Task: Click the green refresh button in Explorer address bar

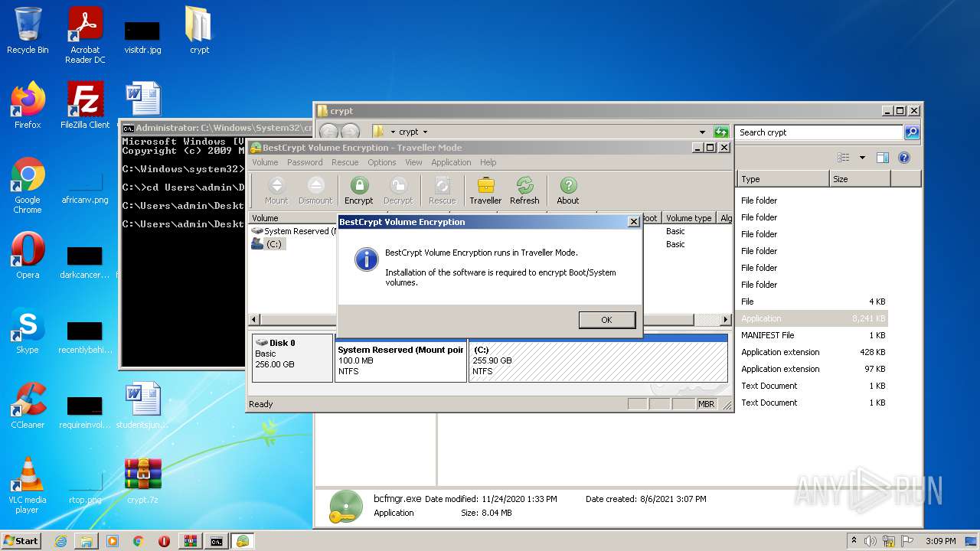Action: [720, 132]
